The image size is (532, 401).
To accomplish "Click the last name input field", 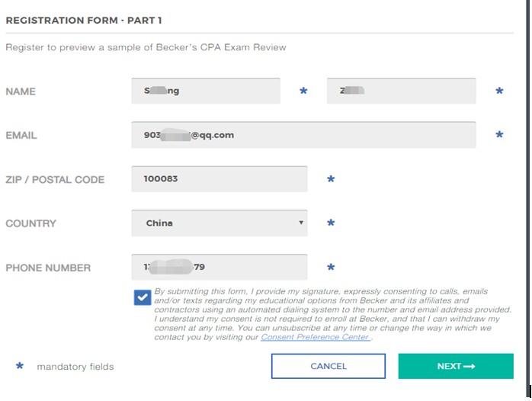I will (401, 91).
